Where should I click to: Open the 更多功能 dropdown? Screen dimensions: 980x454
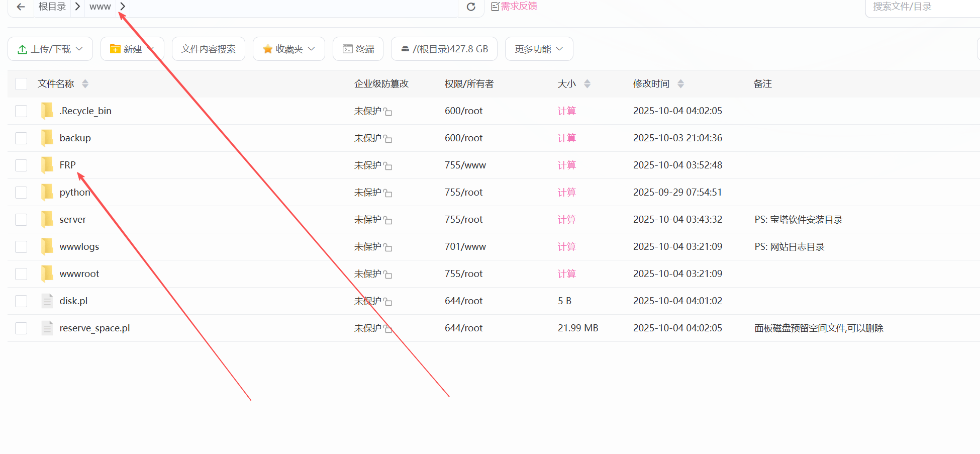click(x=538, y=48)
